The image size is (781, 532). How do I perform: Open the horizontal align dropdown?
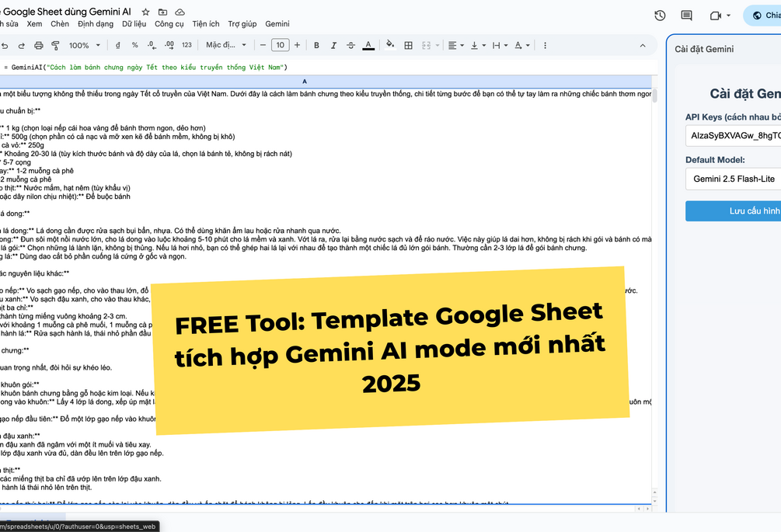455,45
